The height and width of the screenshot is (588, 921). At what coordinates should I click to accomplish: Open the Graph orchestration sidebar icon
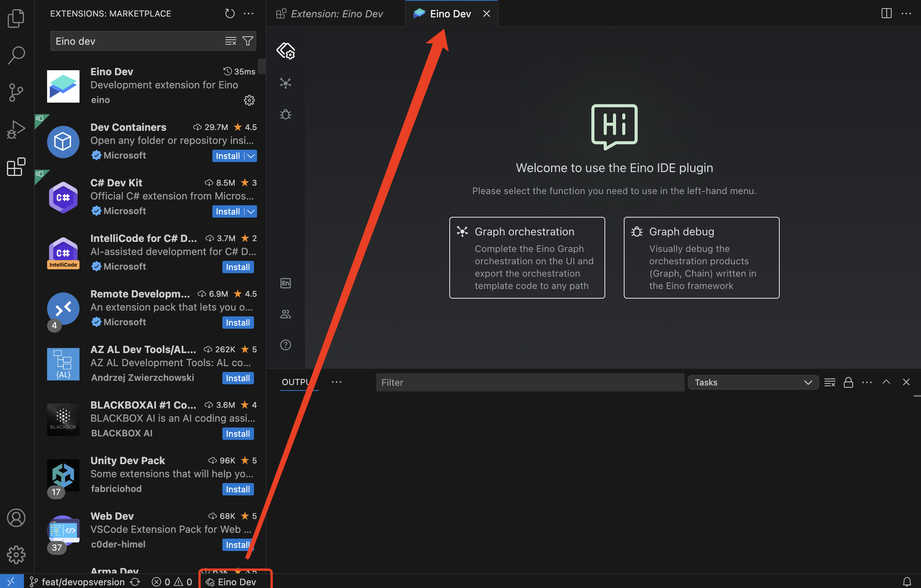point(285,83)
